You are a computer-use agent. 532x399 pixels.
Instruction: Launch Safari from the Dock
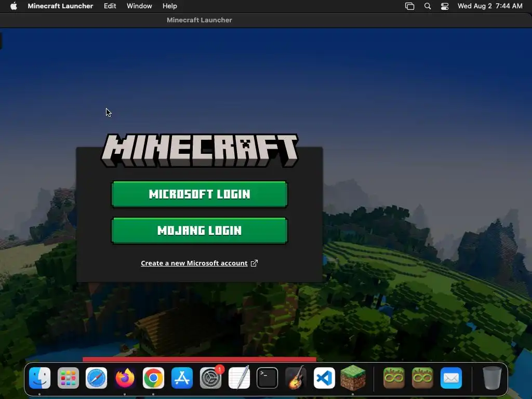96,378
